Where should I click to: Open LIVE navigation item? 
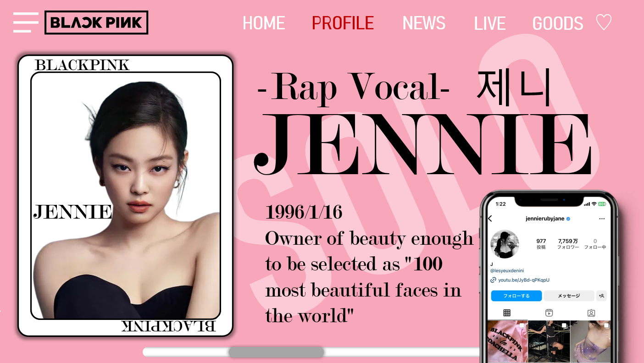[x=490, y=23]
